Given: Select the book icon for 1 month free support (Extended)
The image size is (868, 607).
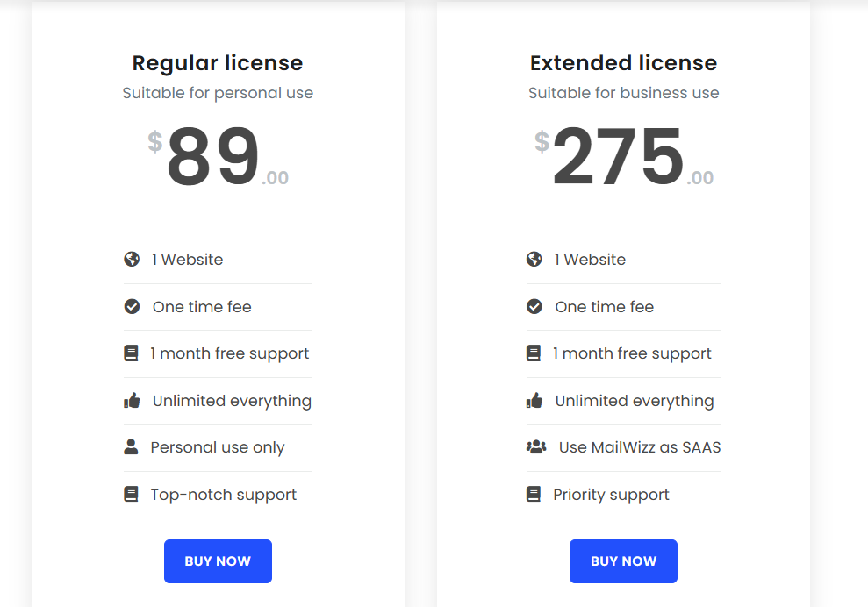Looking at the screenshot, I should (534, 353).
